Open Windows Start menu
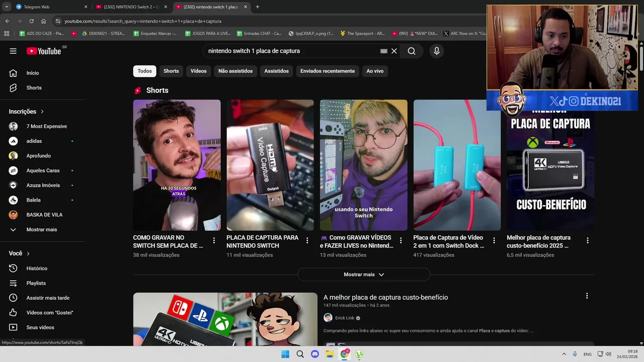Viewport: 644px width, 362px height. pos(285,354)
